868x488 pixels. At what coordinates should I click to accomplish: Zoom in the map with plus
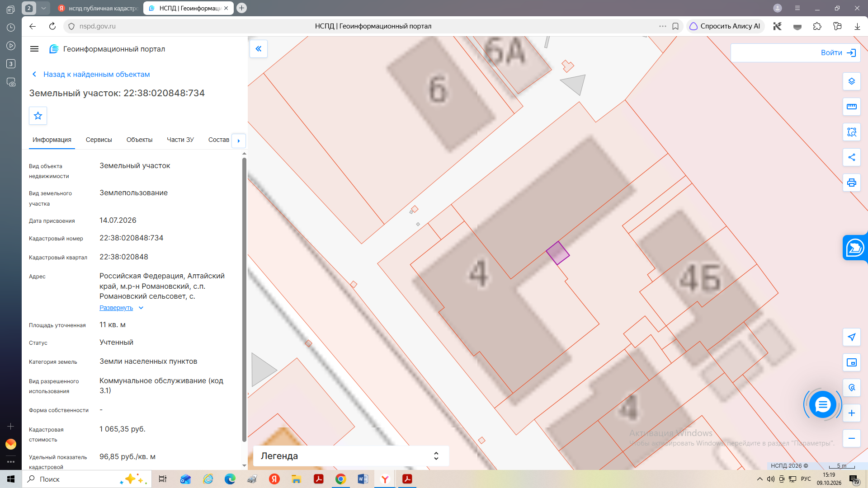point(852,413)
